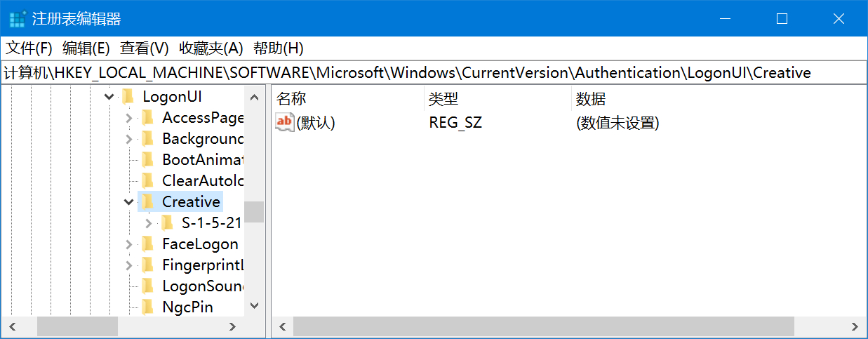Click the (默认) string value icon
The image size is (868, 339).
point(284,122)
